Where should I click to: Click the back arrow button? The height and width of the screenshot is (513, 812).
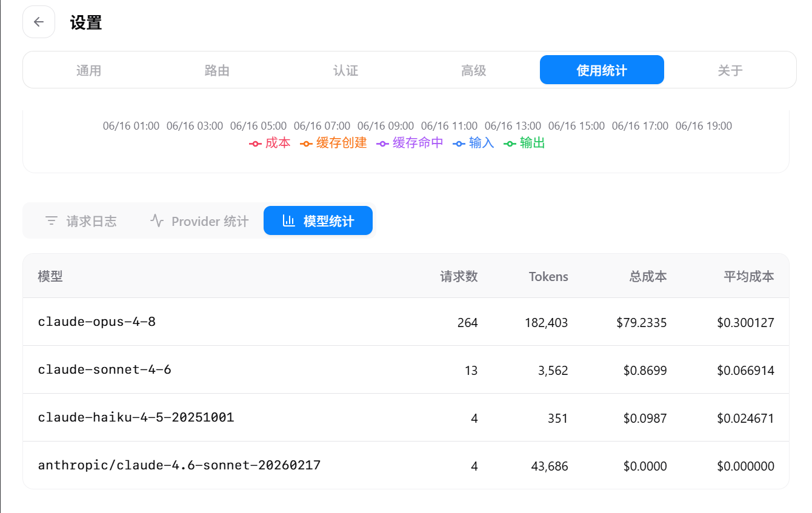point(39,22)
